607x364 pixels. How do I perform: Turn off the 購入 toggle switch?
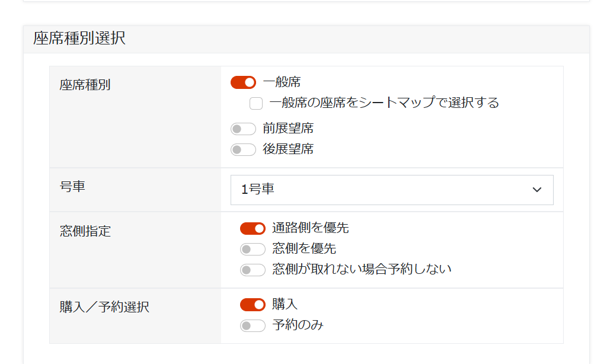pos(253,305)
